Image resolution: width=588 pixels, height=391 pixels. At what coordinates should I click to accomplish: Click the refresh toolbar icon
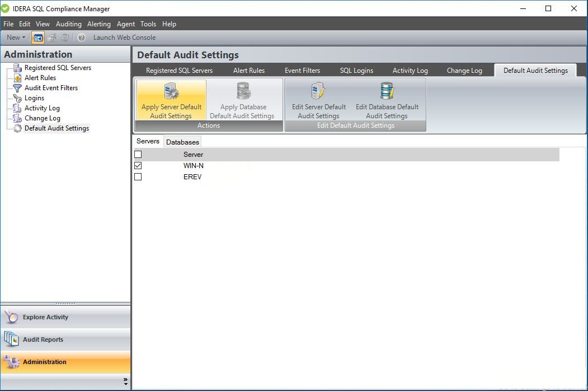(x=65, y=38)
